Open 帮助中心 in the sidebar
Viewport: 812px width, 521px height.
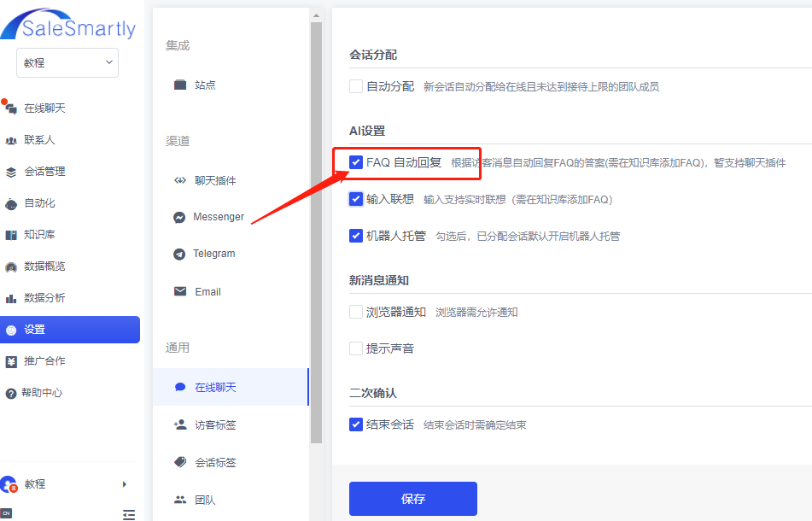pos(70,393)
